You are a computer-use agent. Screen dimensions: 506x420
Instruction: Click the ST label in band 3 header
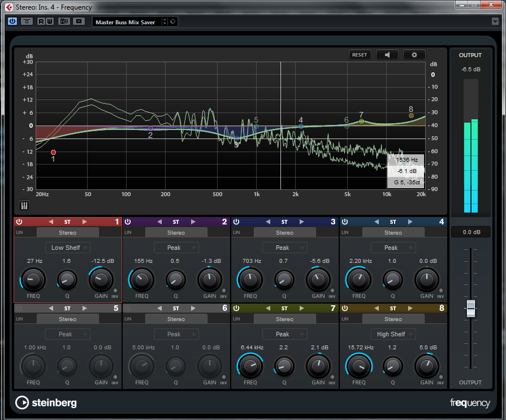click(x=284, y=222)
